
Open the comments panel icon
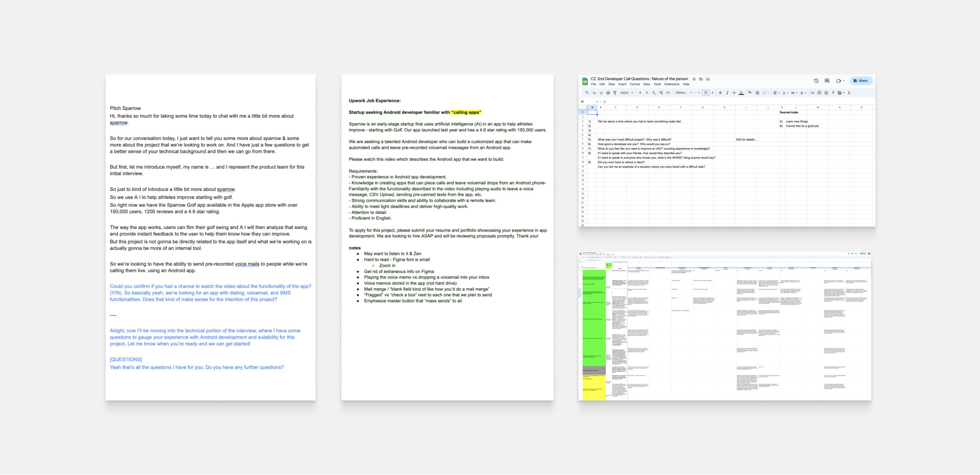(827, 81)
